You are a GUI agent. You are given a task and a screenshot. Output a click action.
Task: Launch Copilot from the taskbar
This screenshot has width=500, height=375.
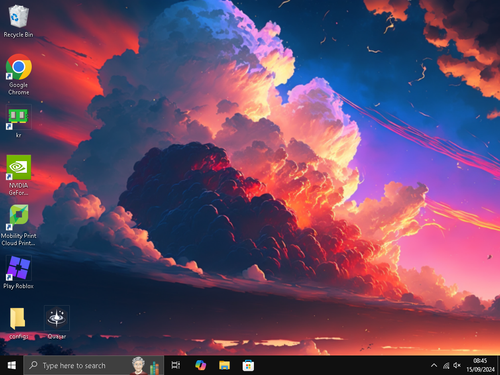pos(200,365)
